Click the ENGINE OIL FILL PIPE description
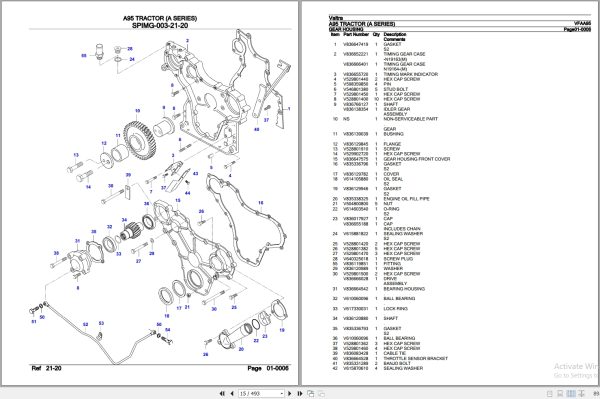 pyautogui.click(x=406, y=199)
